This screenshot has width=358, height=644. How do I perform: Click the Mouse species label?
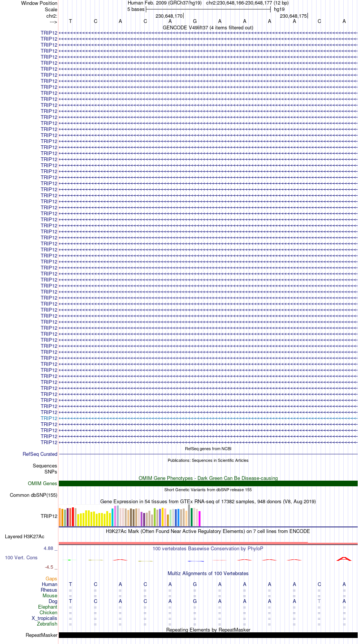pos(50,596)
